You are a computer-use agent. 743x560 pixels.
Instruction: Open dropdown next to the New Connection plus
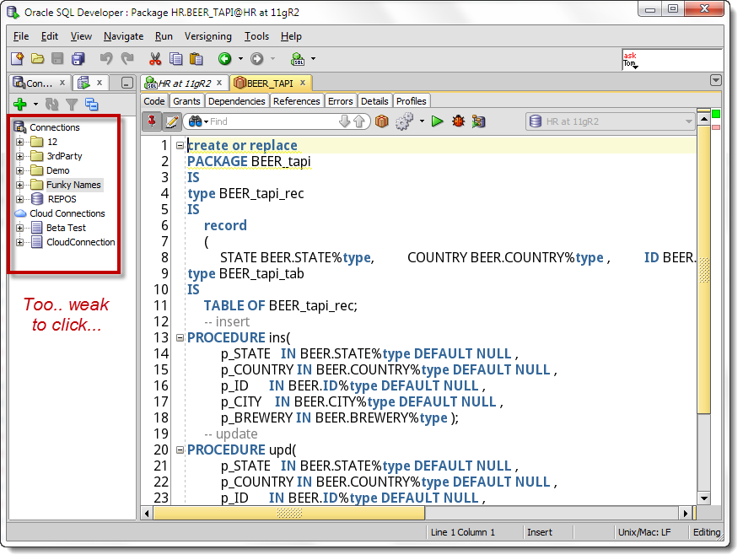pyautogui.click(x=35, y=105)
